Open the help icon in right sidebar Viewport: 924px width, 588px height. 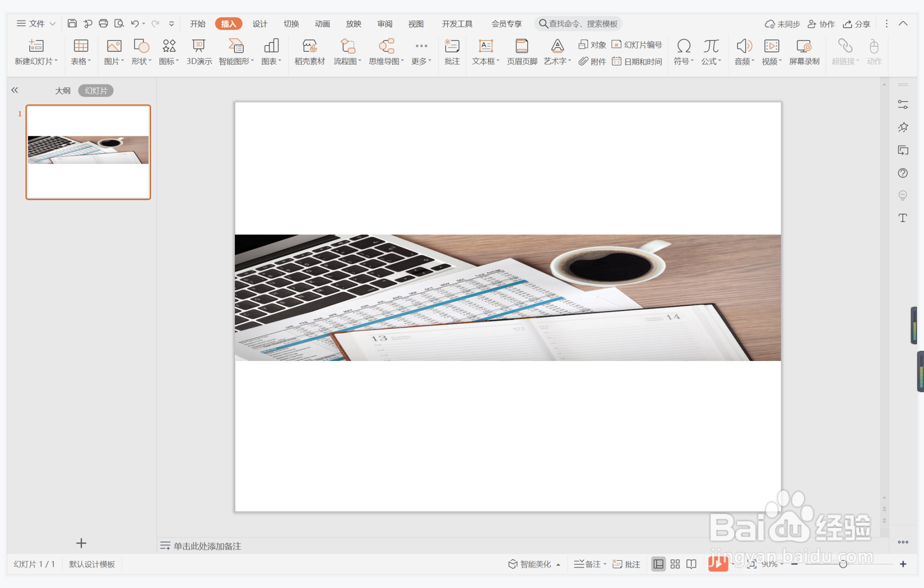pyautogui.click(x=902, y=173)
